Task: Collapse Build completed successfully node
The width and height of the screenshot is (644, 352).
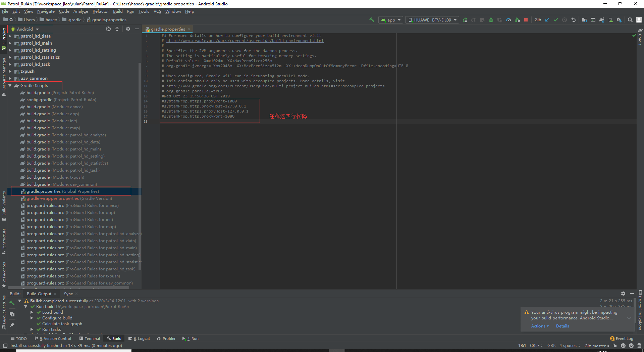Action: [20, 301]
